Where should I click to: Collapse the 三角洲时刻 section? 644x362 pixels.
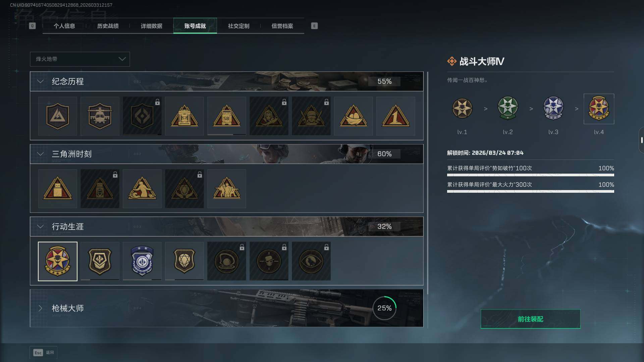tap(40, 154)
